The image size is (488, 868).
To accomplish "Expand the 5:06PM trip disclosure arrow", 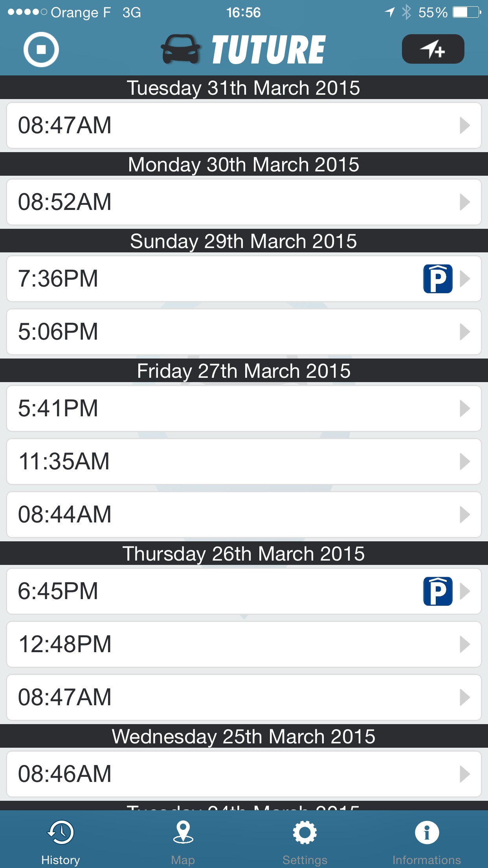I will (465, 332).
